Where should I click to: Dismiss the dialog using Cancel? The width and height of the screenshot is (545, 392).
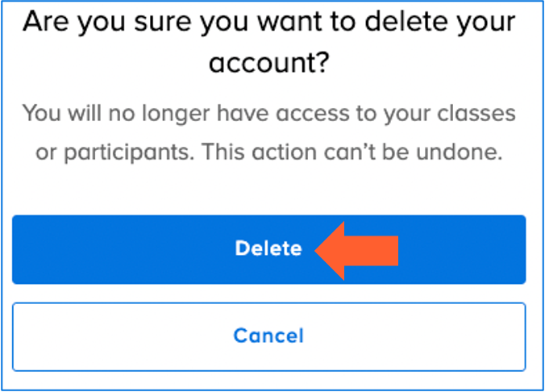tap(268, 336)
